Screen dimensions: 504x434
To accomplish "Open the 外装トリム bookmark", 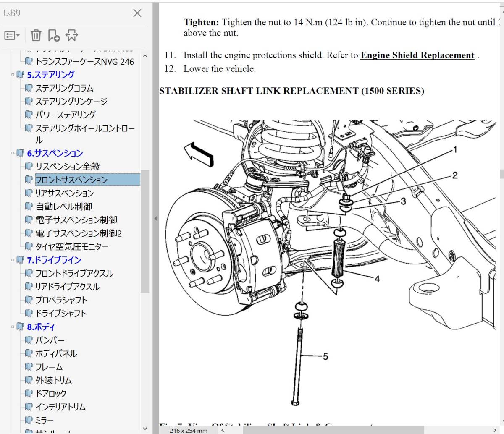I will [x=53, y=380].
